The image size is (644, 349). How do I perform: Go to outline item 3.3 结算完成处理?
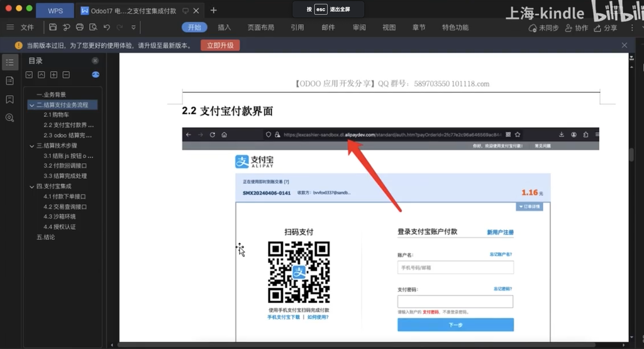coord(65,175)
